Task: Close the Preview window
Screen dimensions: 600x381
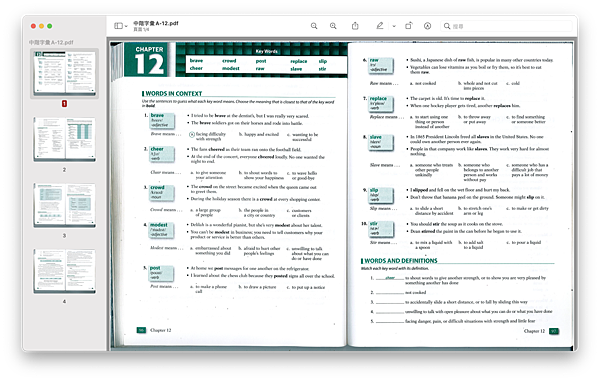Action: (x=33, y=26)
